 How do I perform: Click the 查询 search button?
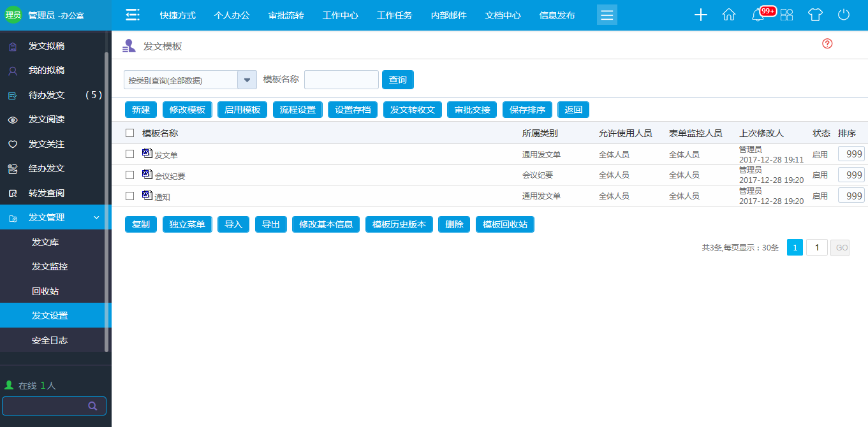tap(397, 80)
